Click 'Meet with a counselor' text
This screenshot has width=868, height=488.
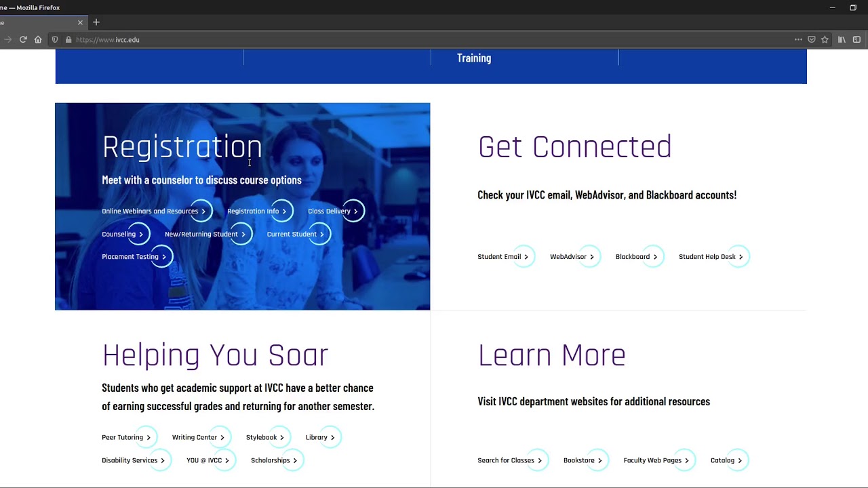(201, 180)
